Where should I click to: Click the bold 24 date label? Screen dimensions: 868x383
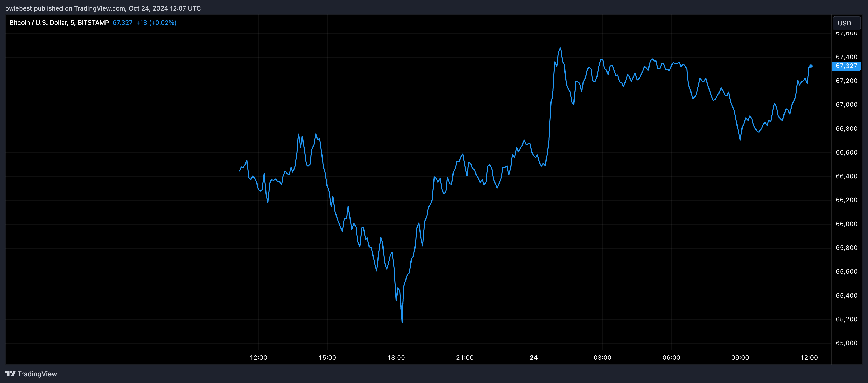click(x=534, y=357)
